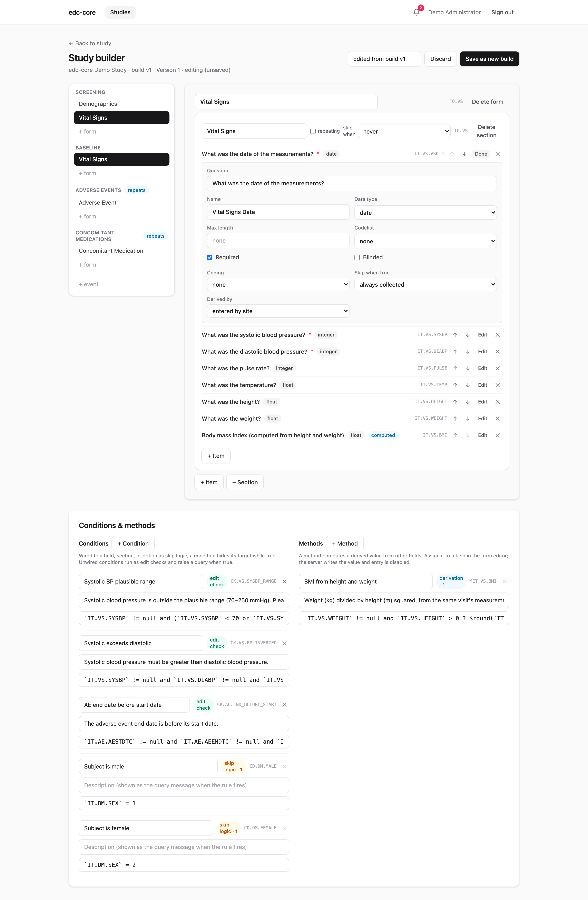
Task: Open the Skip when true dropdown
Action: 425,284
